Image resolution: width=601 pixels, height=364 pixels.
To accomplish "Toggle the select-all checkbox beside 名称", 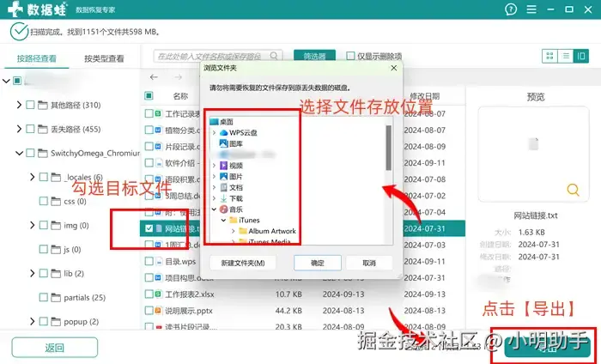I will [149, 96].
